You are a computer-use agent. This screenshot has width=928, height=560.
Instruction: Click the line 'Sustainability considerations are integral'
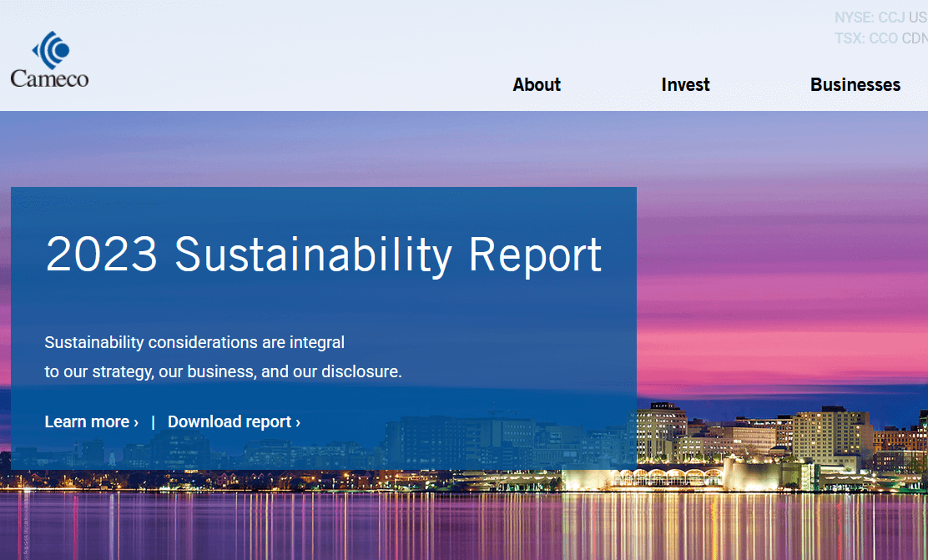point(194,342)
